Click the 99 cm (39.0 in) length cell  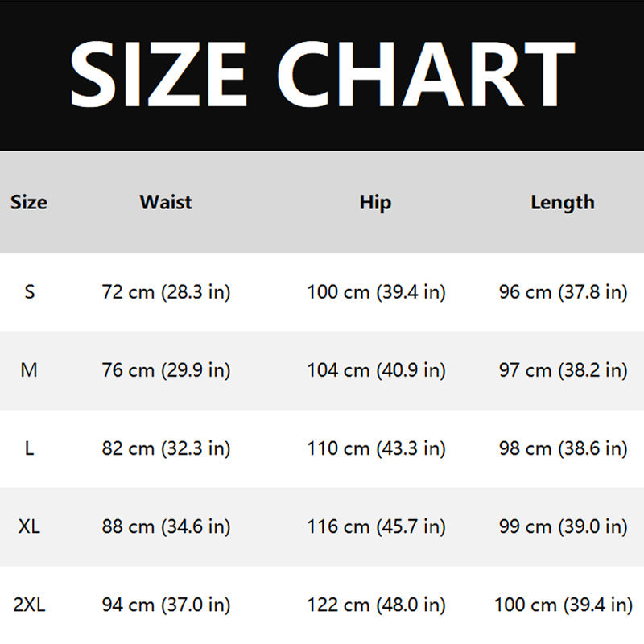coord(563,526)
